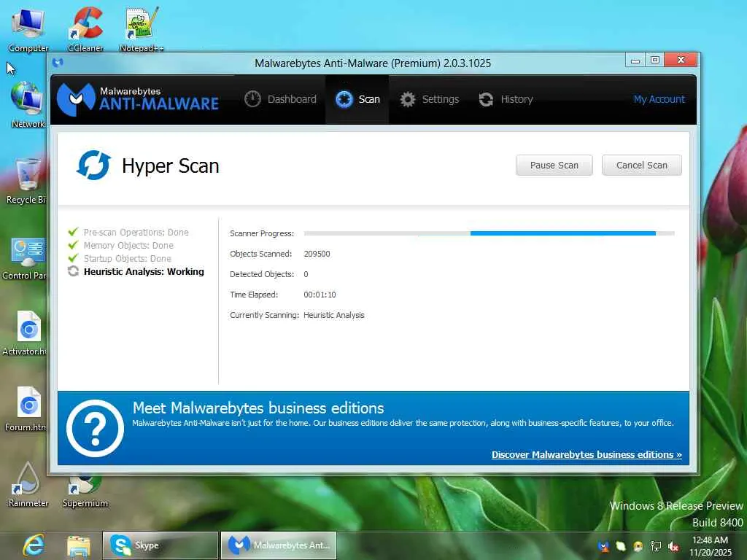Open the Notepad++ desktop shortcut
The image size is (747, 560).
click(x=141, y=29)
